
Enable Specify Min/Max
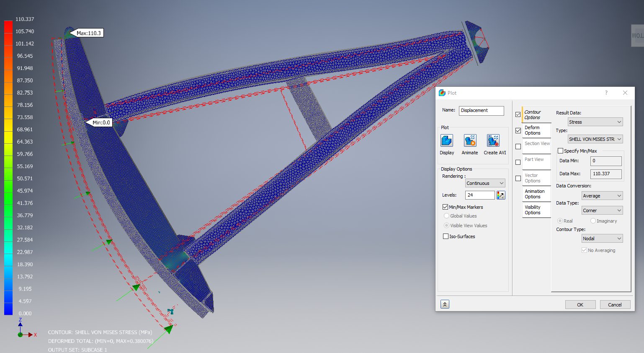tap(560, 151)
